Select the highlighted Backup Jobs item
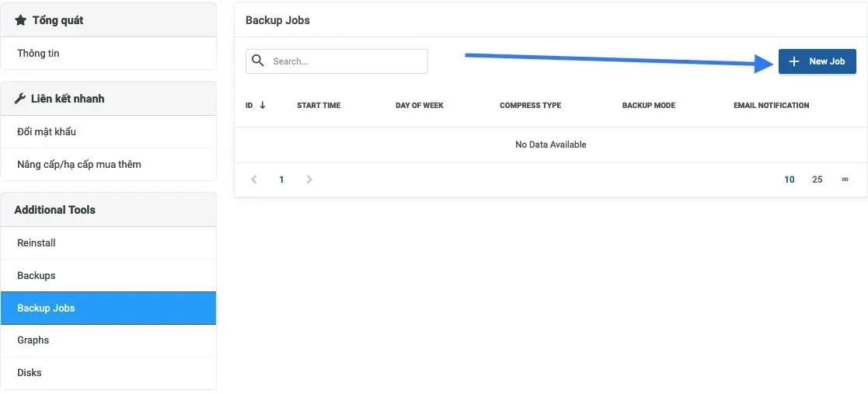Image resolution: width=868 pixels, height=394 pixels. coord(109,309)
